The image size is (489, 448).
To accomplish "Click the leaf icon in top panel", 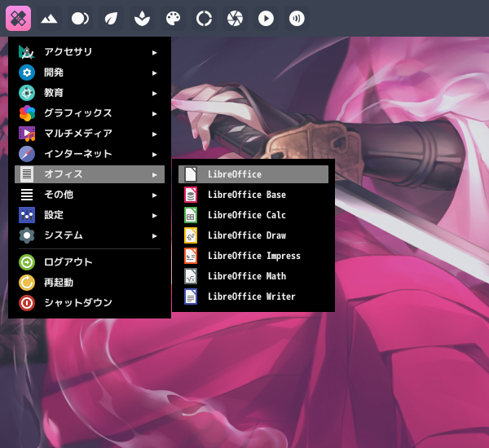I will click(x=111, y=19).
